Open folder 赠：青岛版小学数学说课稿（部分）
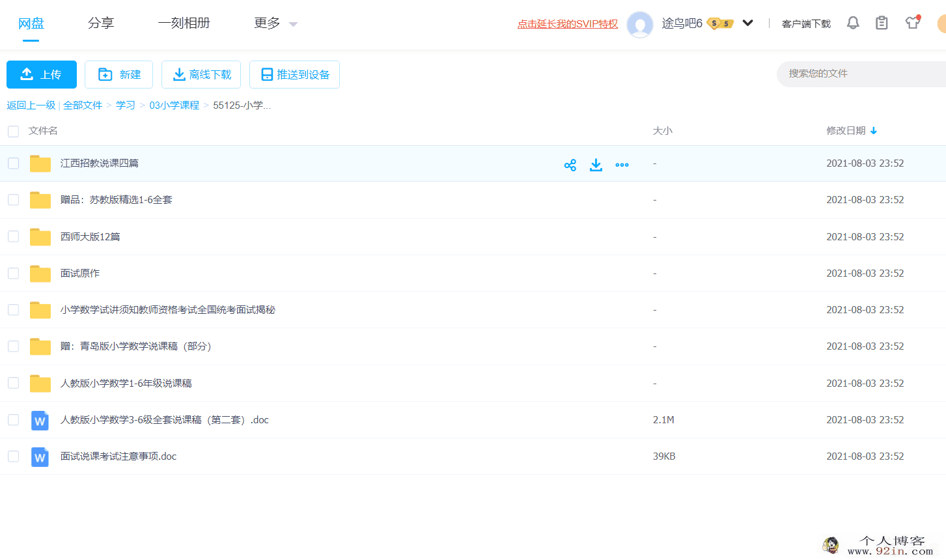This screenshot has height=560, width=946. [x=136, y=346]
